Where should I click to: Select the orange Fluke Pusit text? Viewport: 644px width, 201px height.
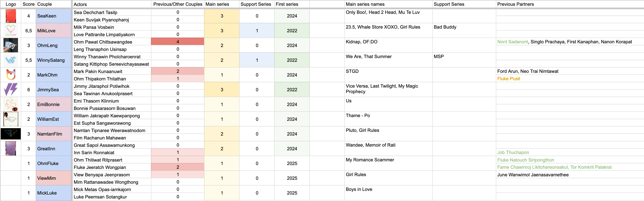(509, 79)
